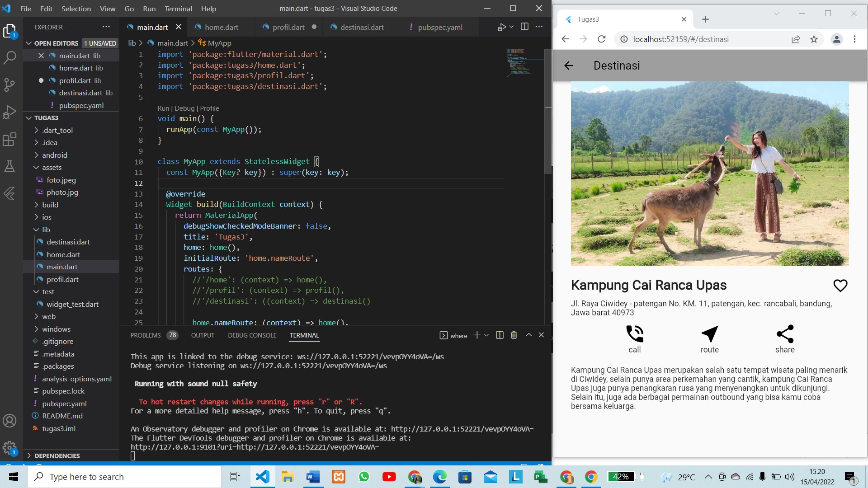Open the Terminal menu
This screenshot has height=488, width=868.
coord(178,9)
